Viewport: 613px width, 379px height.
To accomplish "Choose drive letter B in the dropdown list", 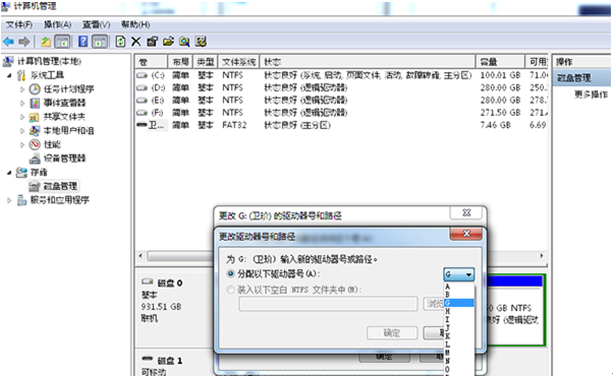I will click(459, 295).
